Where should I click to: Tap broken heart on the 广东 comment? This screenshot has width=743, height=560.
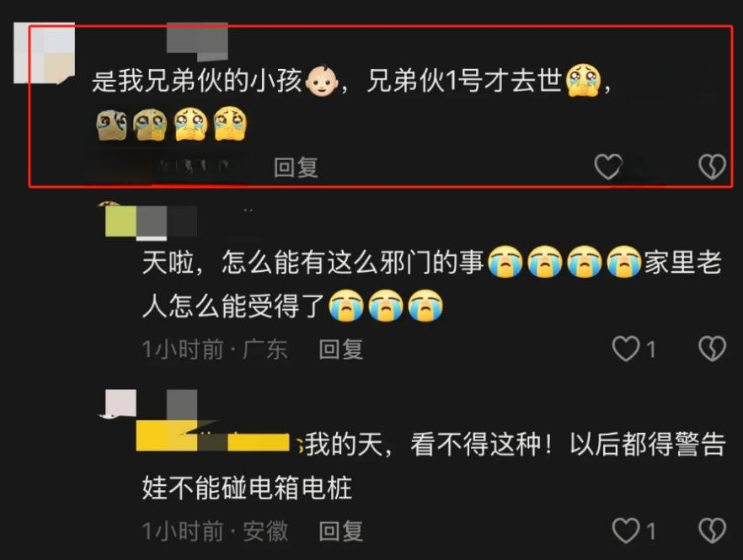[712, 349]
